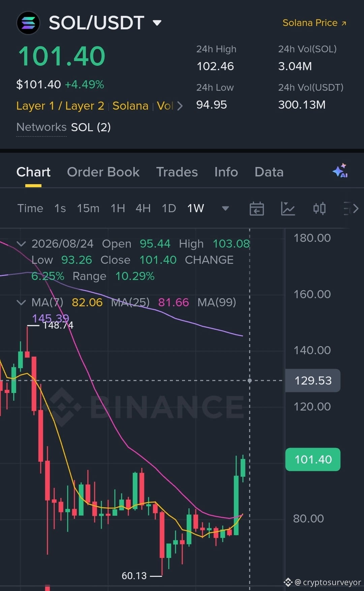The width and height of the screenshot is (364, 591).
Task: Tap the current price label 101.40
Action: click(x=313, y=459)
